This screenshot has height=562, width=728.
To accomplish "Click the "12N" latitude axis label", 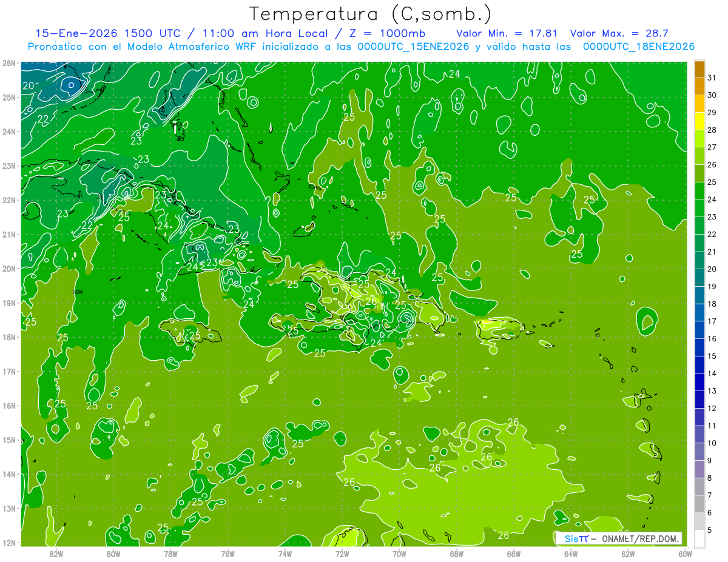I will (x=9, y=543).
